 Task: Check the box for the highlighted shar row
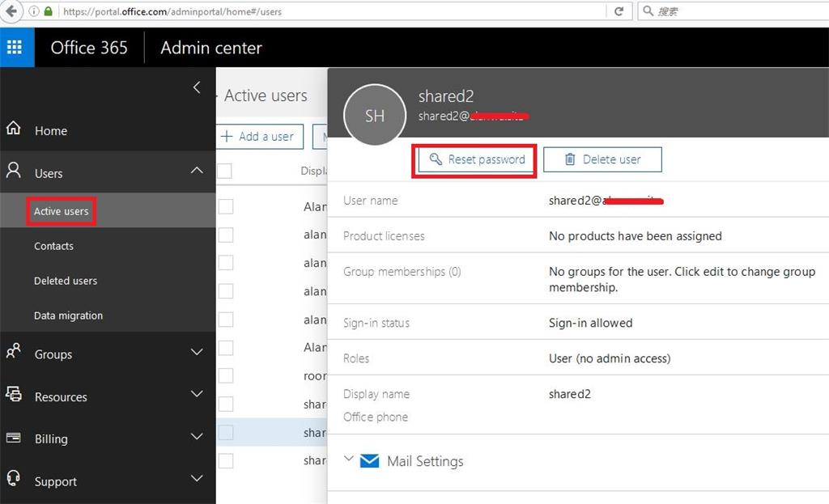coord(226,432)
